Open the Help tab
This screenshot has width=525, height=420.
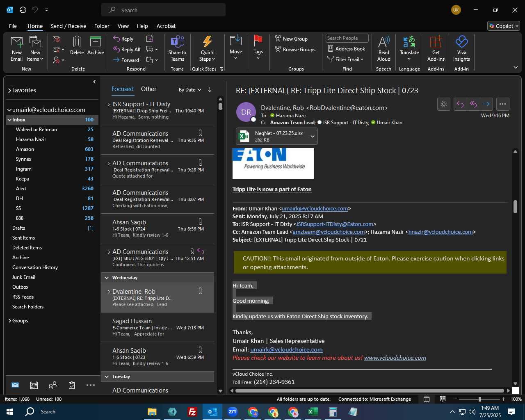(142, 26)
